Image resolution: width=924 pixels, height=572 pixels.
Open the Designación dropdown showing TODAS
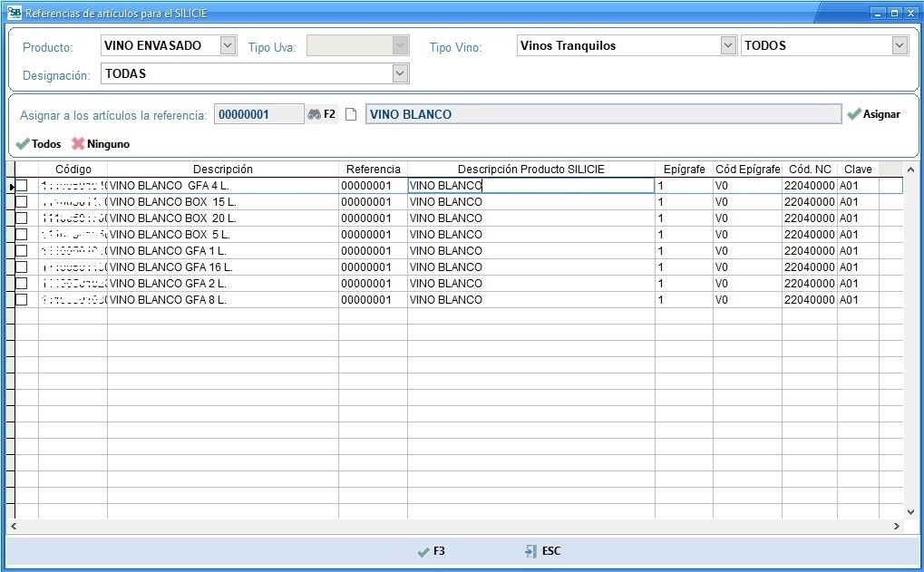point(400,73)
